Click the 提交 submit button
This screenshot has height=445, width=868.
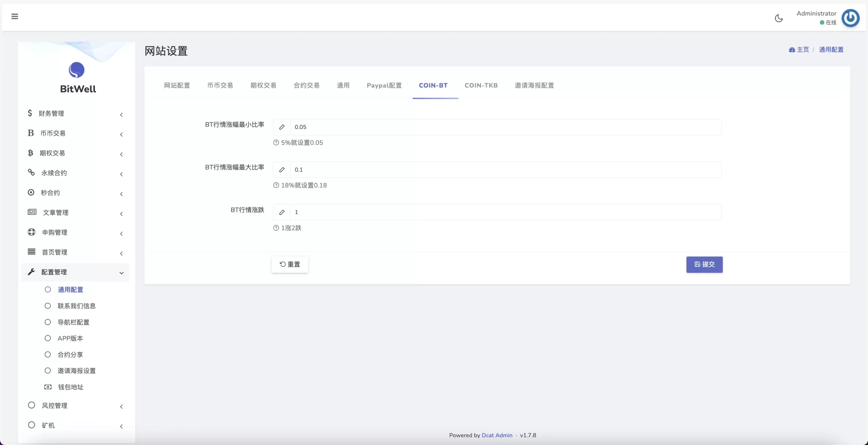point(704,265)
